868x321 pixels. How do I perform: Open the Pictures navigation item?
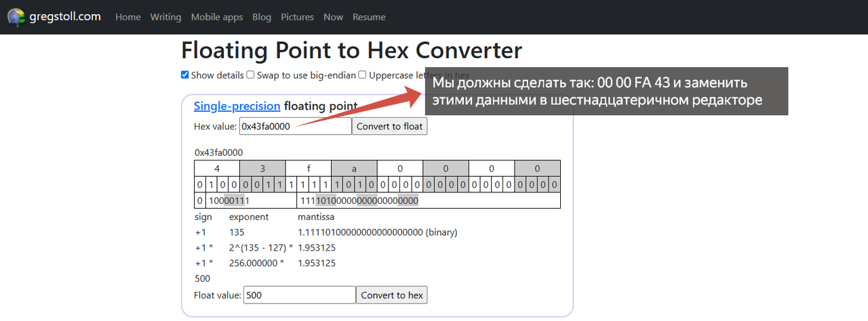[x=298, y=17]
